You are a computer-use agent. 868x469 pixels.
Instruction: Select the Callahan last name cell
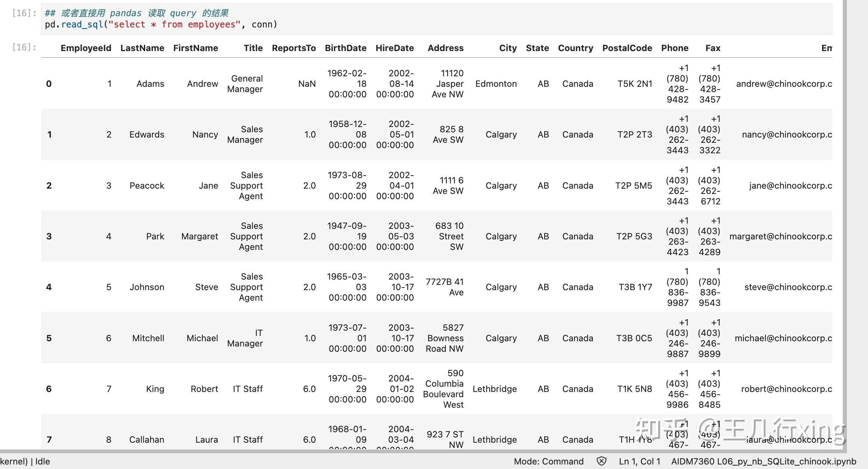[x=147, y=440]
